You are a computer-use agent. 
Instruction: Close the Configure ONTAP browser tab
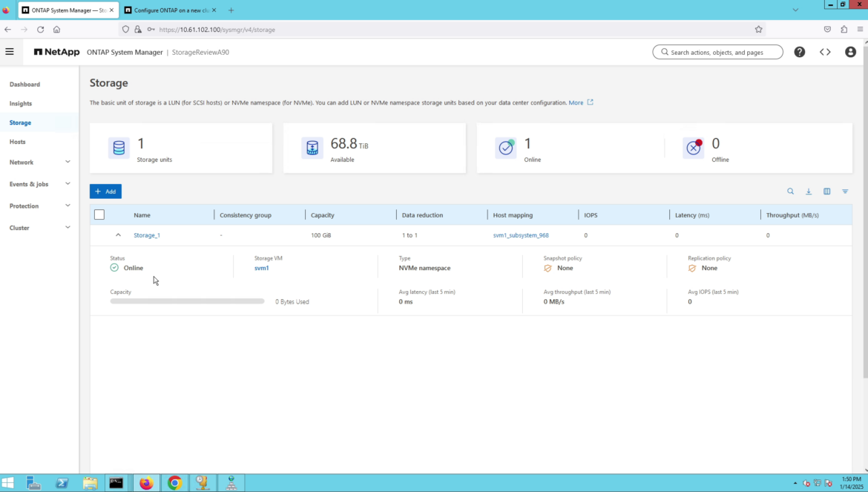pyautogui.click(x=214, y=10)
